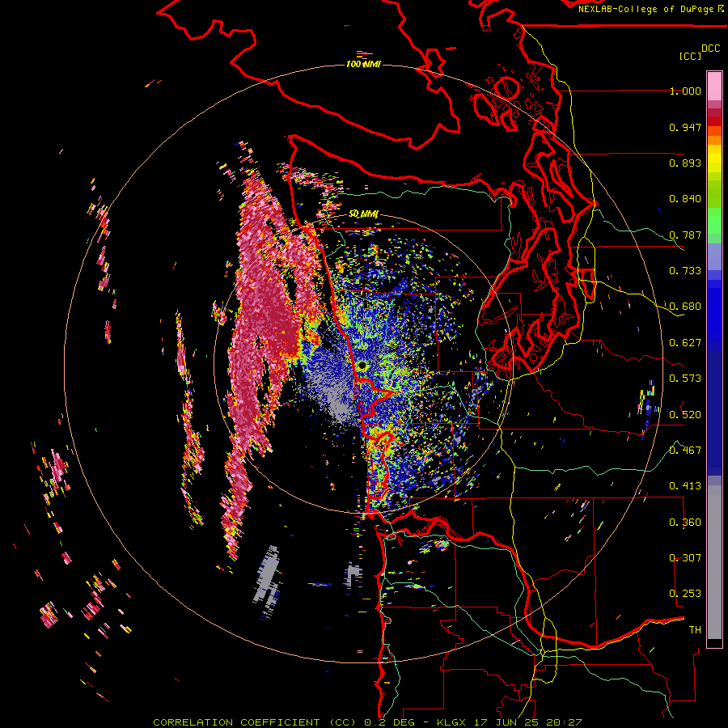This screenshot has height=728, width=728.
Task: Click the 100 NMI range ring label
Action: point(363,64)
